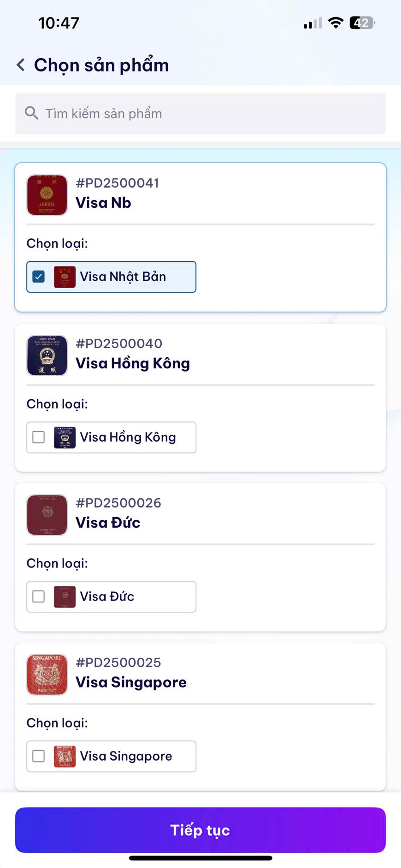Click small passport icon in Visa Hồng Kông option
Image resolution: width=401 pixels, height=868 pixels.
click(65, 437)
